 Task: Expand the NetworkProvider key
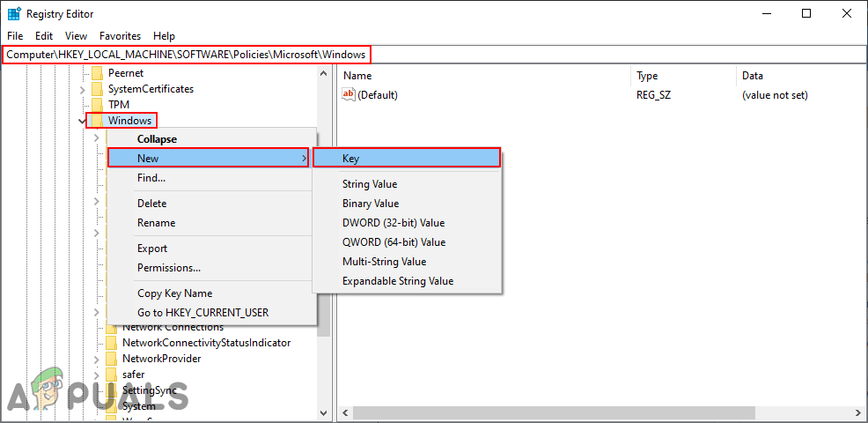click(x=96, y=359)
